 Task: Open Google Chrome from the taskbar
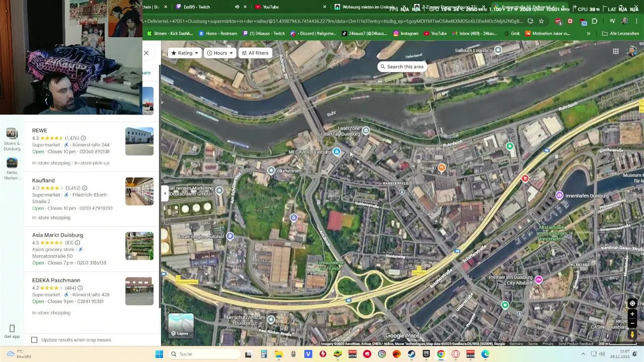(441, 354)
